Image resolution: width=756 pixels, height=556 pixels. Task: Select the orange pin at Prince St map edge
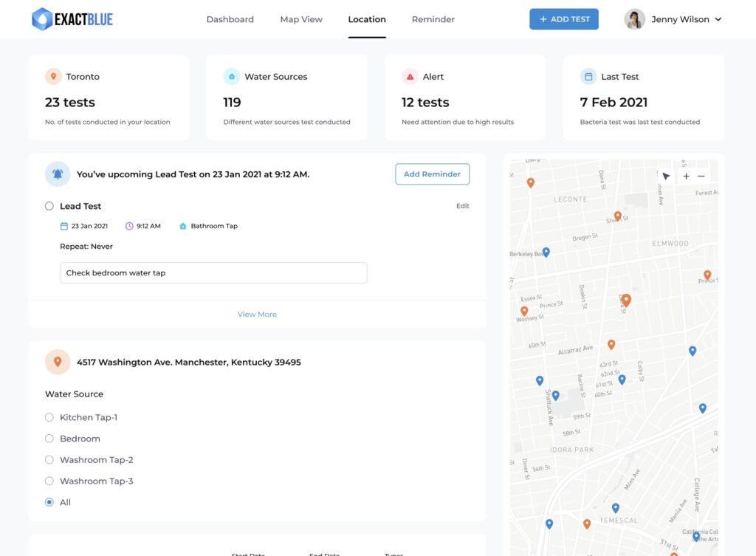pyautogui.click(x=707, y=275)
